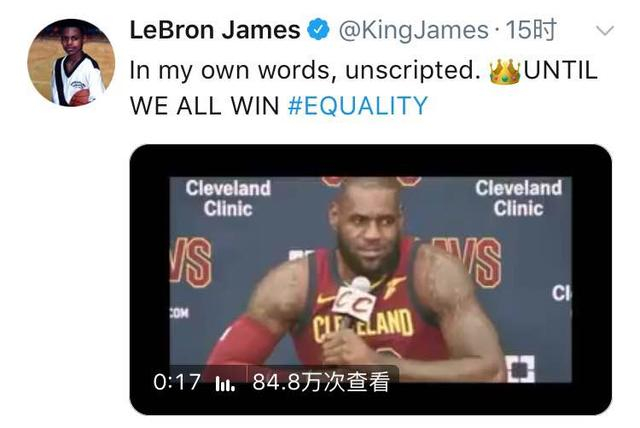Open the #EQUALITY hashtag
The height and width of the screenshot is (428, 640).
click(x=358, y=106)
